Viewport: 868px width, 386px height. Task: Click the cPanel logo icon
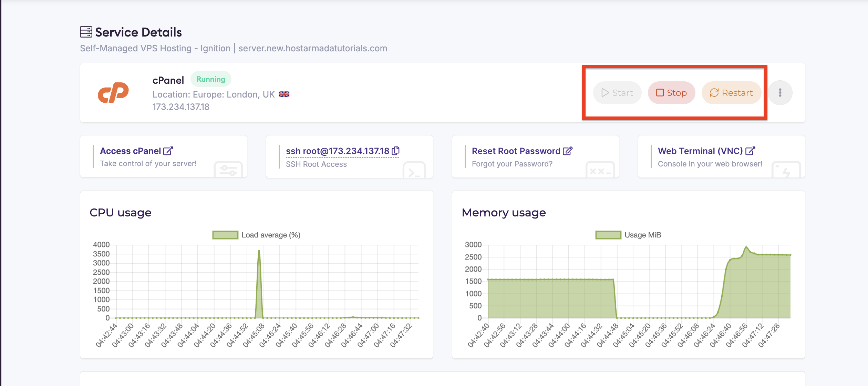coord(113,93)
